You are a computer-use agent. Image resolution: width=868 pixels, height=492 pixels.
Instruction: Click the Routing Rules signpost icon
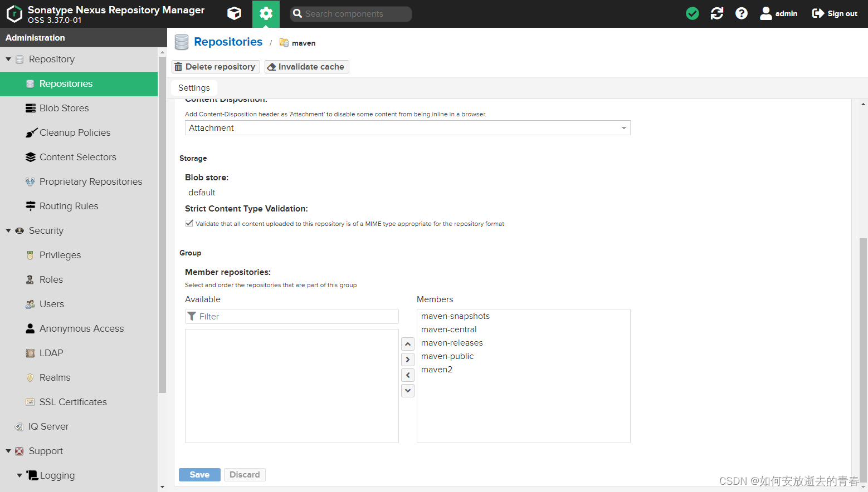[x=30, y=206]
